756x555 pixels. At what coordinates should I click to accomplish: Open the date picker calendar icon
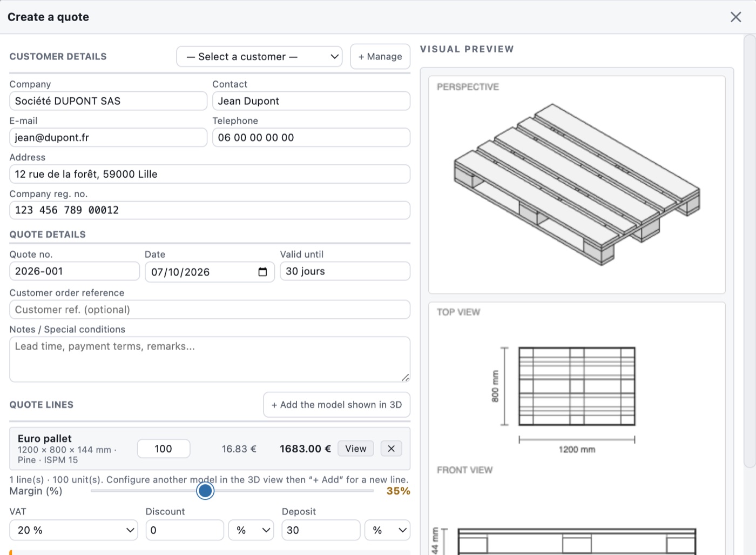[x=262, y=272]
